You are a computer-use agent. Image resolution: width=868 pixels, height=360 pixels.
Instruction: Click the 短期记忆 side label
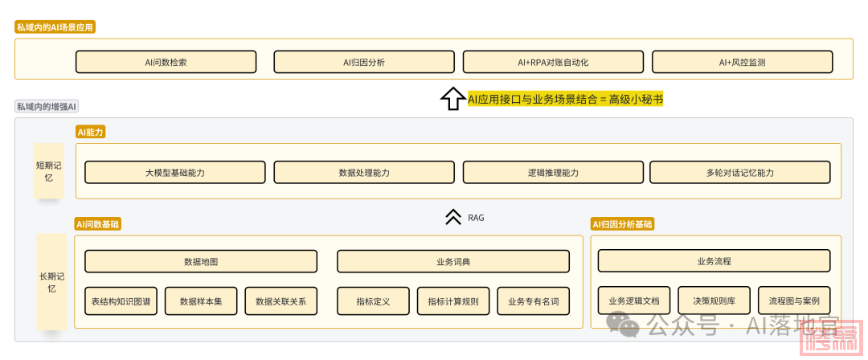coord(48,171)
